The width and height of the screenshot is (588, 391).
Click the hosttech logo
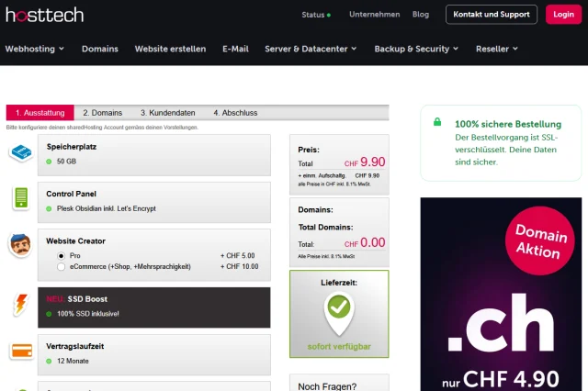tap(45, 15)
